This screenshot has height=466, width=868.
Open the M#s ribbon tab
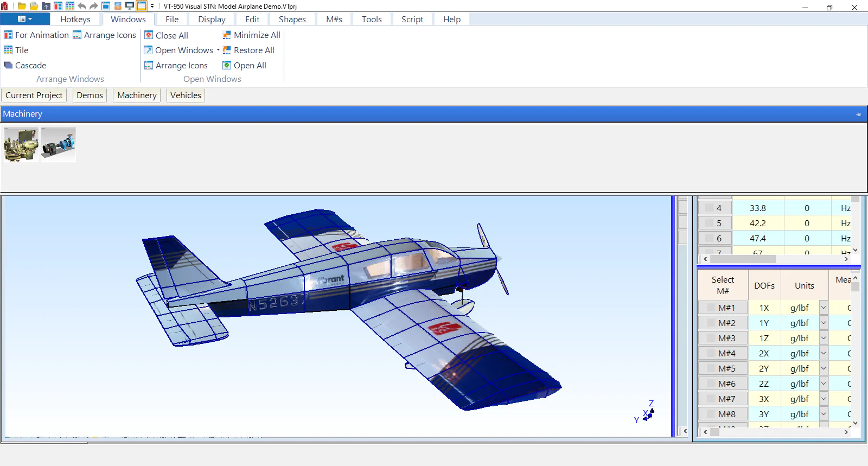tap(334, 19)
